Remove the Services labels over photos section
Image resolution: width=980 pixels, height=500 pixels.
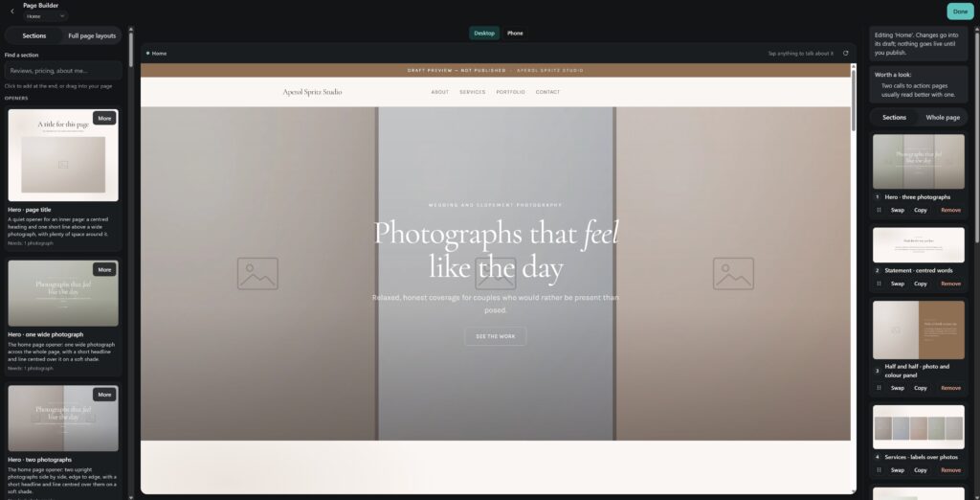click(x=950, y=470)
